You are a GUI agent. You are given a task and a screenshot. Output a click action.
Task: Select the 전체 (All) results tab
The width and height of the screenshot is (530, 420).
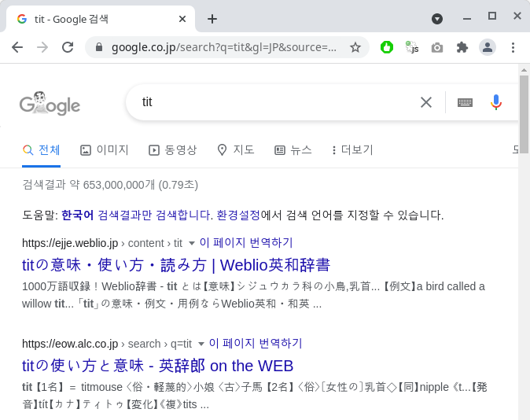coord(41,149)
